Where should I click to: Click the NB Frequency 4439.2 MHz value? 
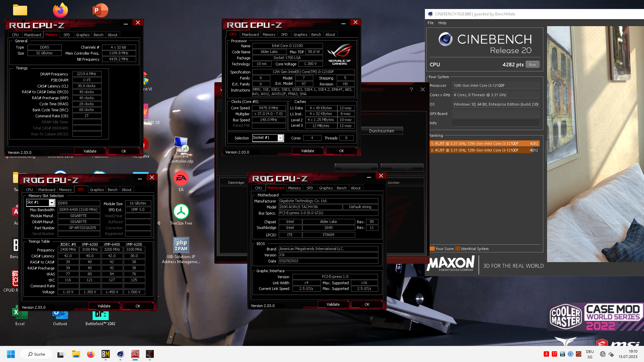pos(119,59)
